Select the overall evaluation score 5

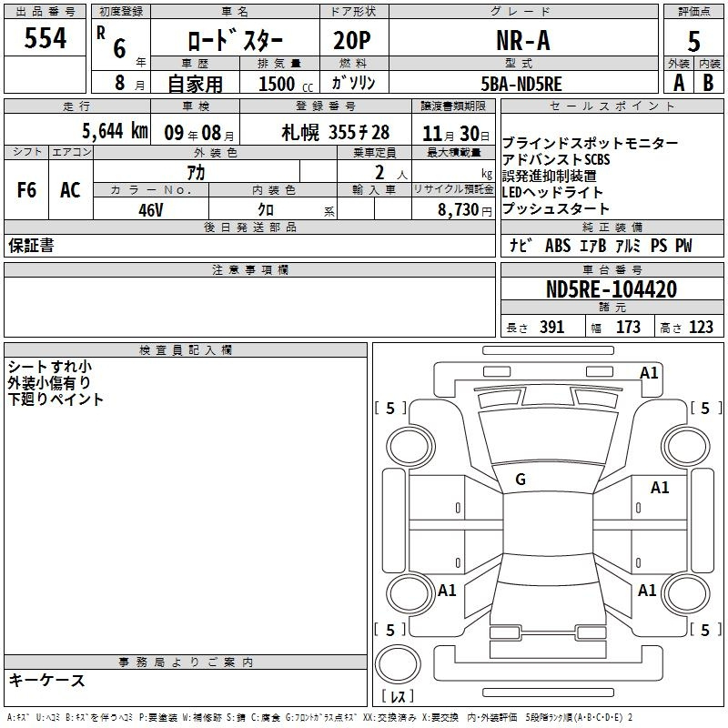click(693, 41)
